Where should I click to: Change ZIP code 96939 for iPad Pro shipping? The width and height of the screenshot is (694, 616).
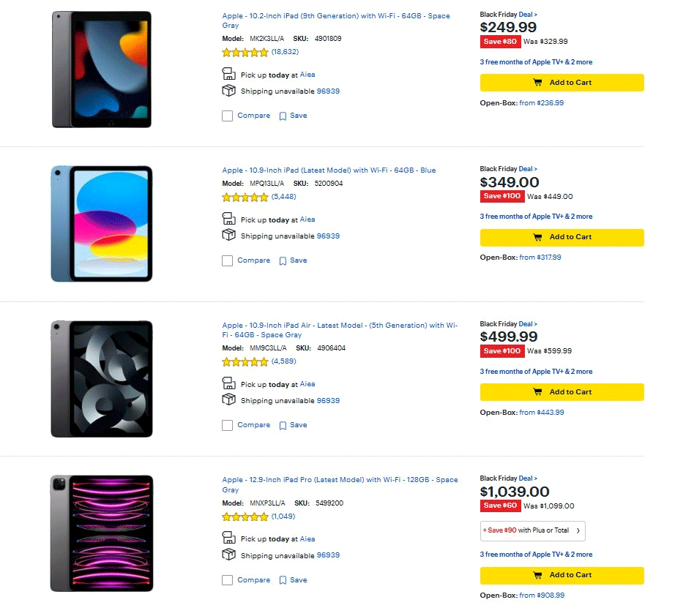[x=328, y=555]
